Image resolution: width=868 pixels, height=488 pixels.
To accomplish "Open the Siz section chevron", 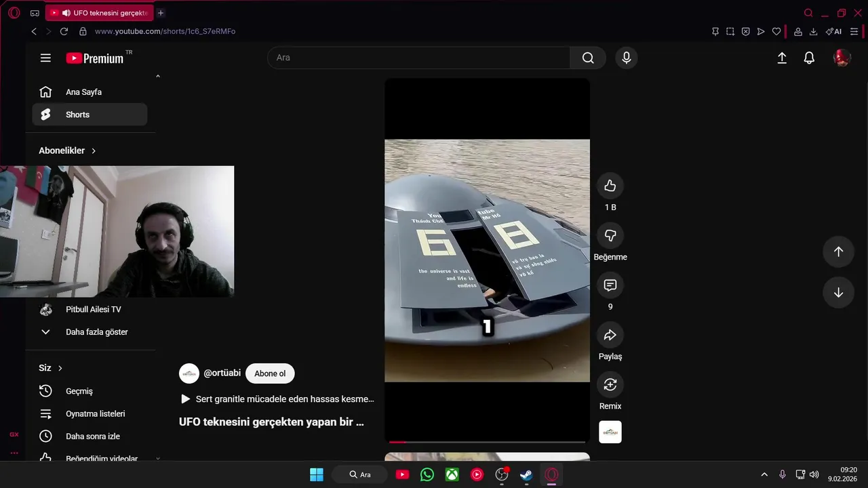I will click(60, 368).
